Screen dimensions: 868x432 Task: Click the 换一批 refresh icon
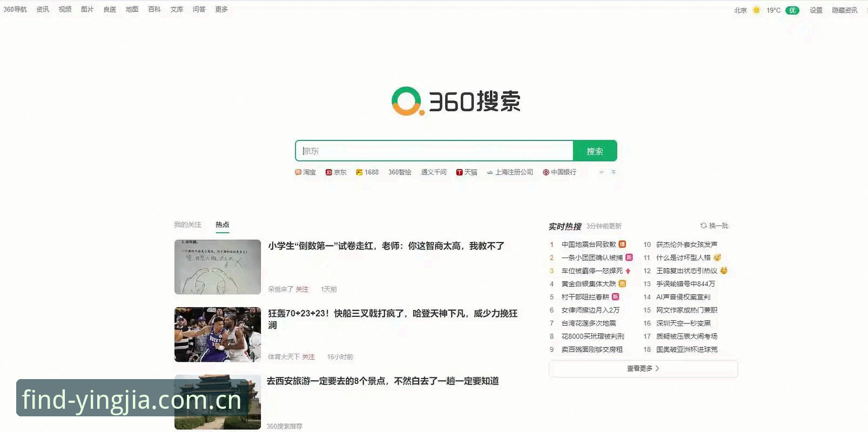tap(703, 226)
